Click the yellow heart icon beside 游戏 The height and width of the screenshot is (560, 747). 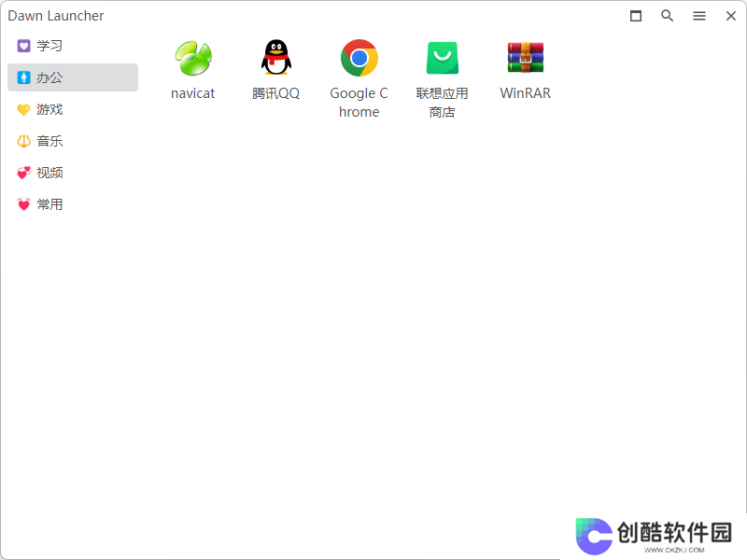pyautogui.click(x=24, y=109)
